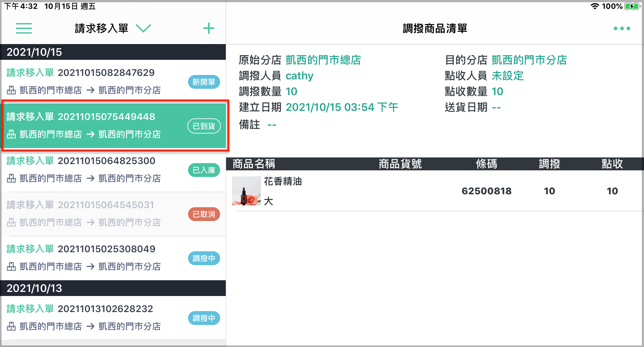
Task: Click the 已取消 status badge
Action: point(204,214)
